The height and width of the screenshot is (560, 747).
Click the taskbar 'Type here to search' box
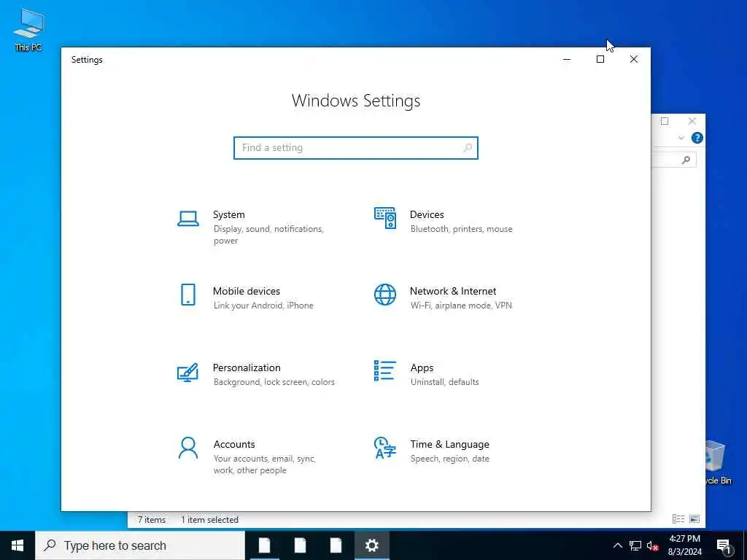click(140, 545)
